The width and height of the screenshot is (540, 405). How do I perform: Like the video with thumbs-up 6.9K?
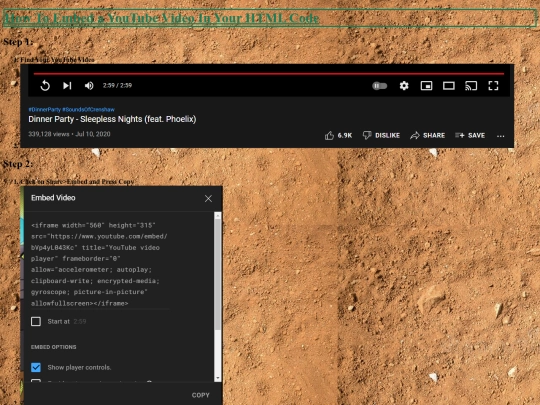tap(338, 135)
